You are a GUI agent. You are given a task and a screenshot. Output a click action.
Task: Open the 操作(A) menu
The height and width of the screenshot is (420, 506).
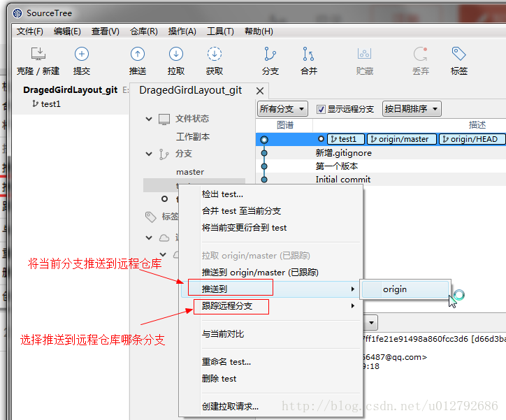coord(182,31)
